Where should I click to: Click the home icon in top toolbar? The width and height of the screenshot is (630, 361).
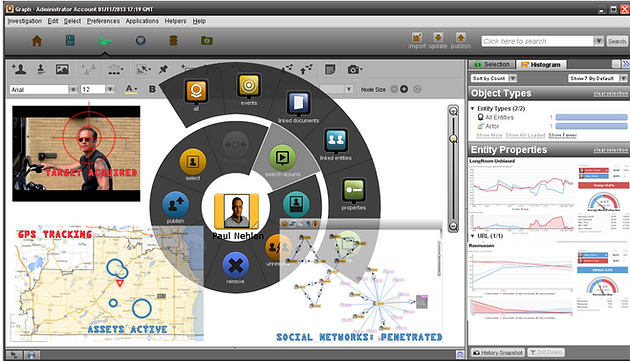tap(37, 41)
